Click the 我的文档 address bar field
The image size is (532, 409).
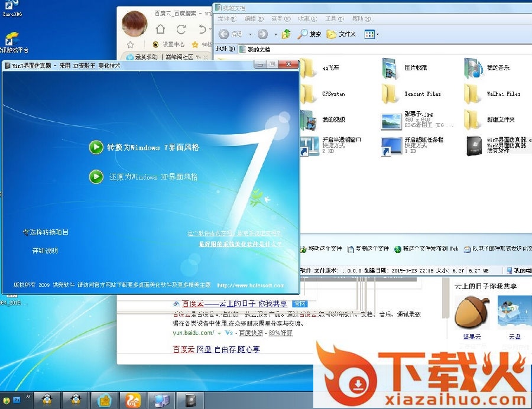(385, 50)
